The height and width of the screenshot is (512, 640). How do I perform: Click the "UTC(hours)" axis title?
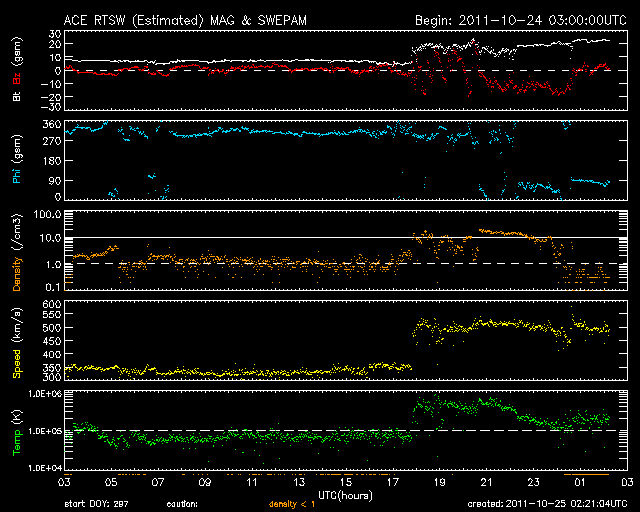tap(345, 496)
